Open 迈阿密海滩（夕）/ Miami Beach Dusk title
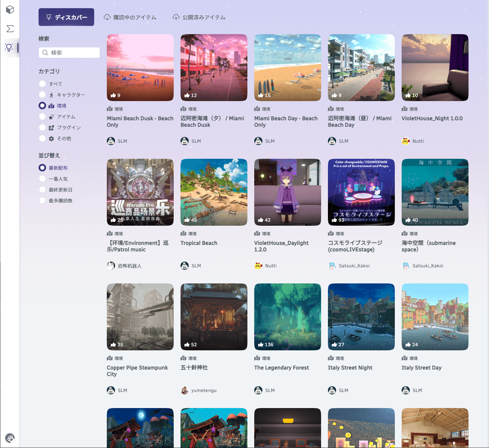 (x=212, y=122)
